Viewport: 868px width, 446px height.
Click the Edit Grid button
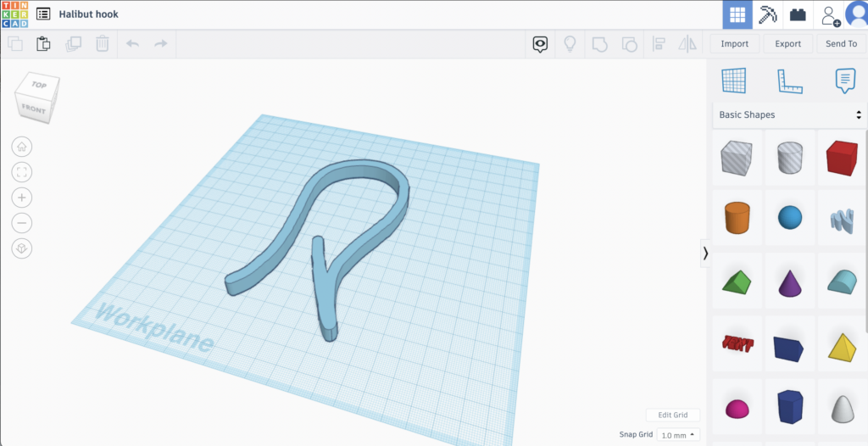(672, 415)
